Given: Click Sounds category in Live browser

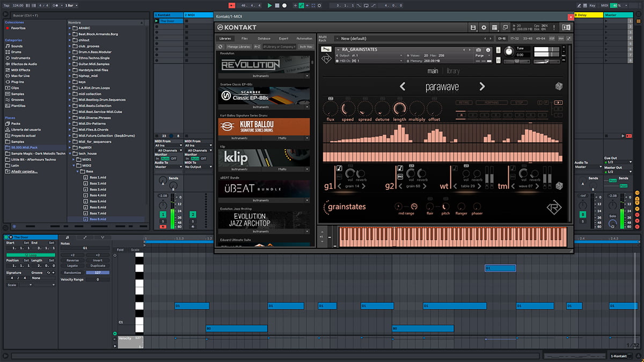Looking at the screenshot, I should tap(17, 46).
